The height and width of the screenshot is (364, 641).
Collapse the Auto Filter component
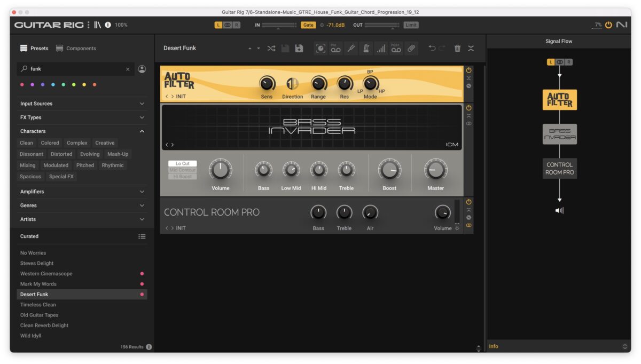469,78
